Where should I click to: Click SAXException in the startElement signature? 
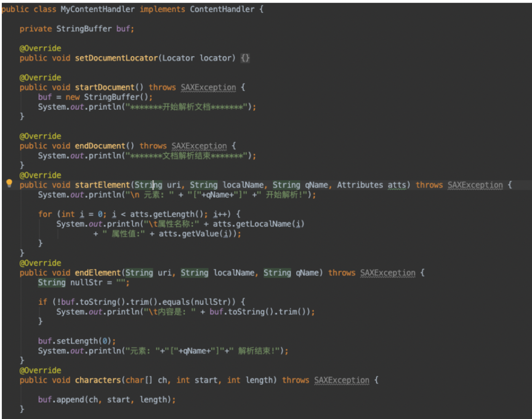(475, 185)
